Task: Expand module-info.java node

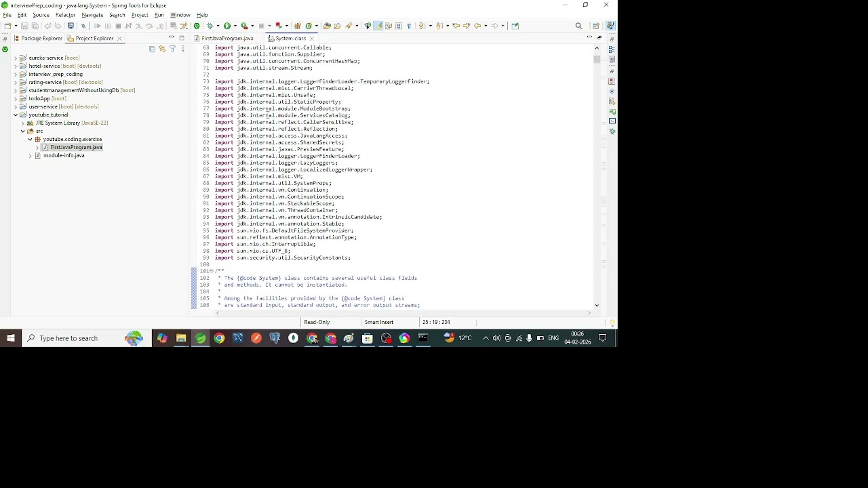Action: [30, 155]
